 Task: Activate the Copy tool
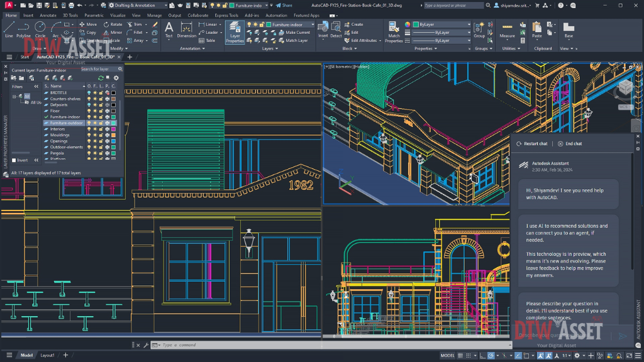tap(88, 33)
